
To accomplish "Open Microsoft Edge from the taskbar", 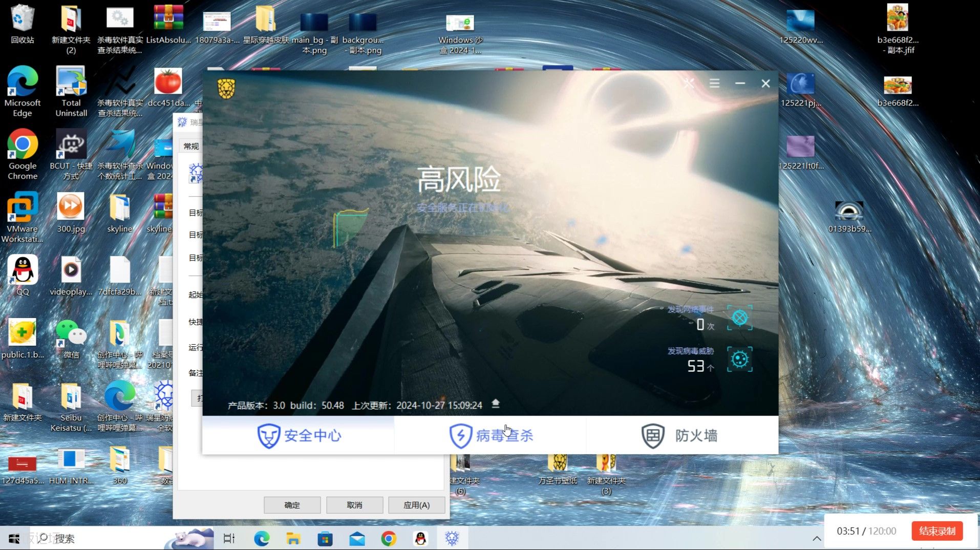I will pyautogui.click(x=262, y=538).
